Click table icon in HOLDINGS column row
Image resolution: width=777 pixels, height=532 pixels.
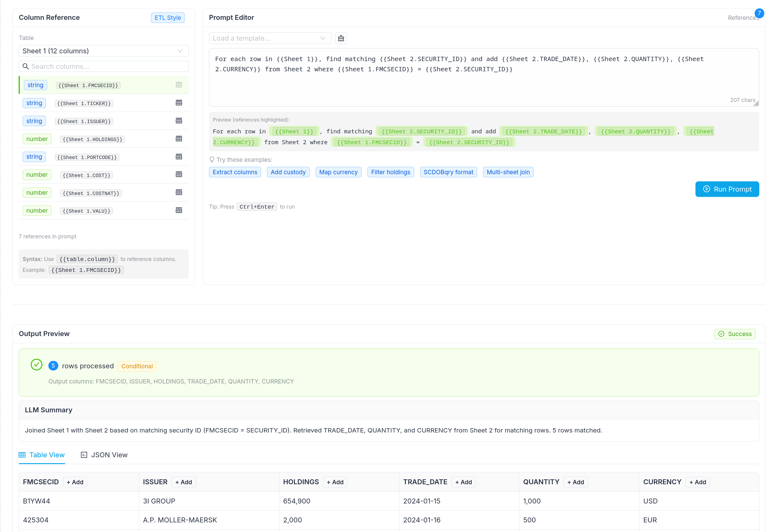[179, 139]
